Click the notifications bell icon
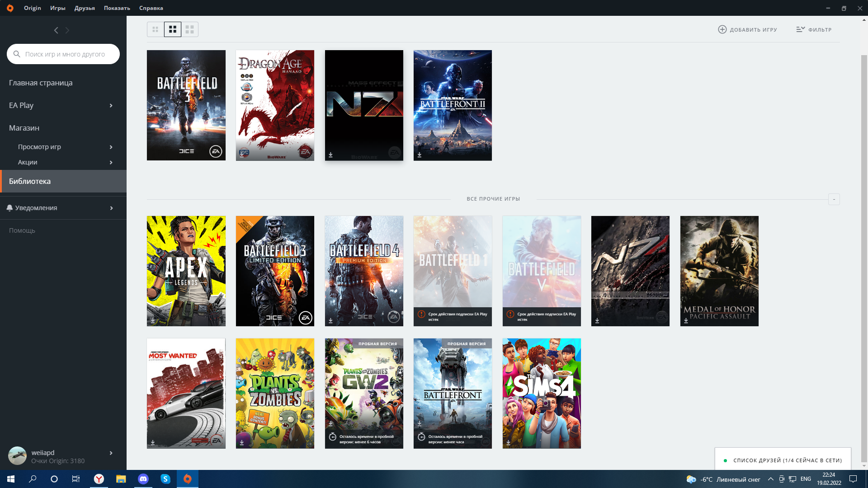This screenshot has width=868, height=488. pos(10,207)
